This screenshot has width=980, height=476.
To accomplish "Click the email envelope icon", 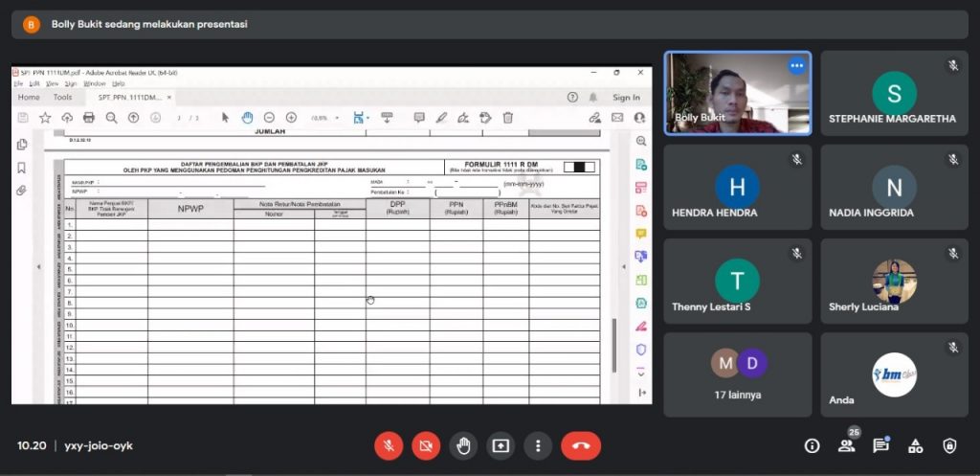I will (x=617, y=118).
